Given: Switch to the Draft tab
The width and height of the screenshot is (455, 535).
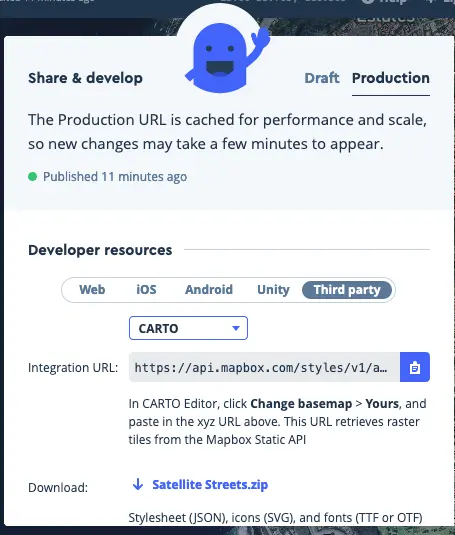Looking at the screenshot, I should [322, 78].
